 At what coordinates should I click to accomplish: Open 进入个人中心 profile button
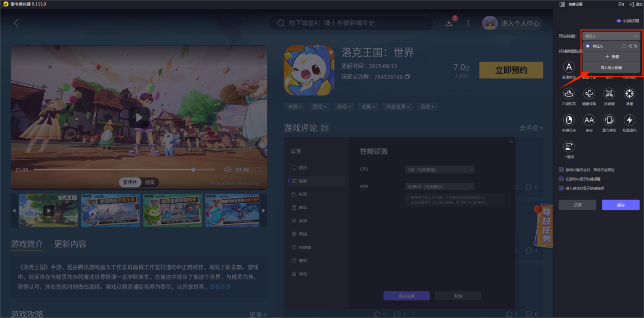tap(512, 23)
